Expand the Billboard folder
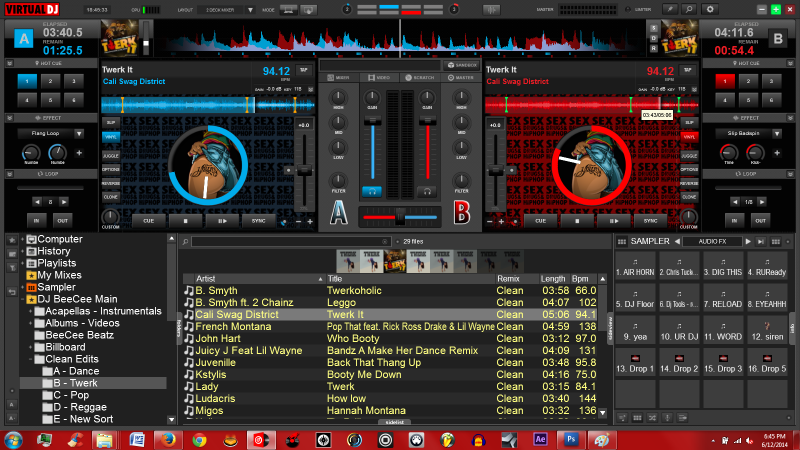 click(30, 347)
